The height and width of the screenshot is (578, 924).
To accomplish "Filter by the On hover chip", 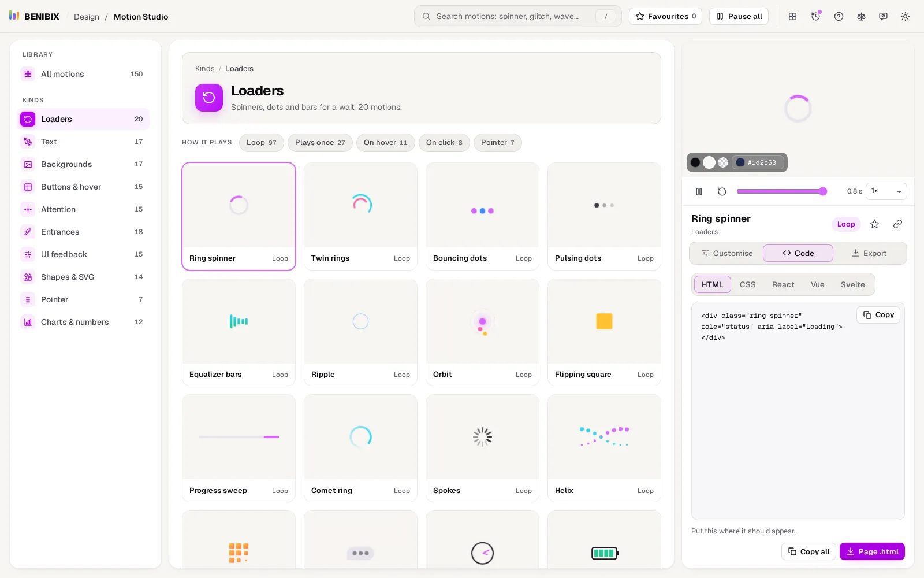I will pyautogui.click(x=385, y=143).
